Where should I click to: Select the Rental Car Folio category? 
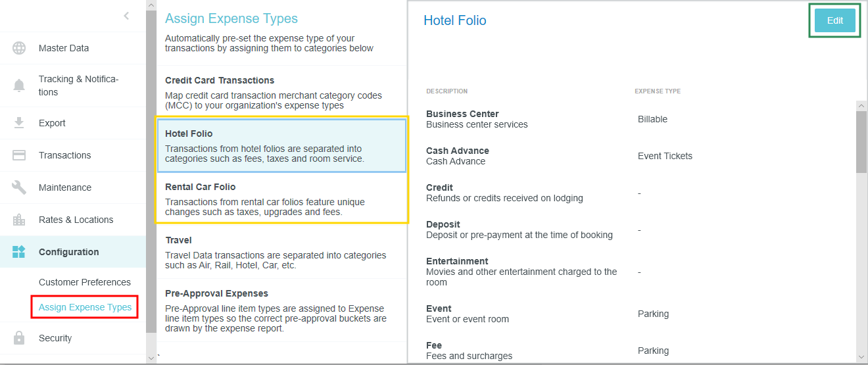pyautogui.click(x=281, y=199)
